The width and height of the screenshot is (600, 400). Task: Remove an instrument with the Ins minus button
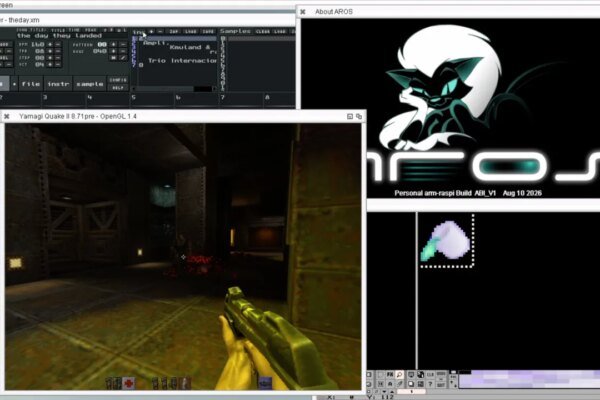160,31
